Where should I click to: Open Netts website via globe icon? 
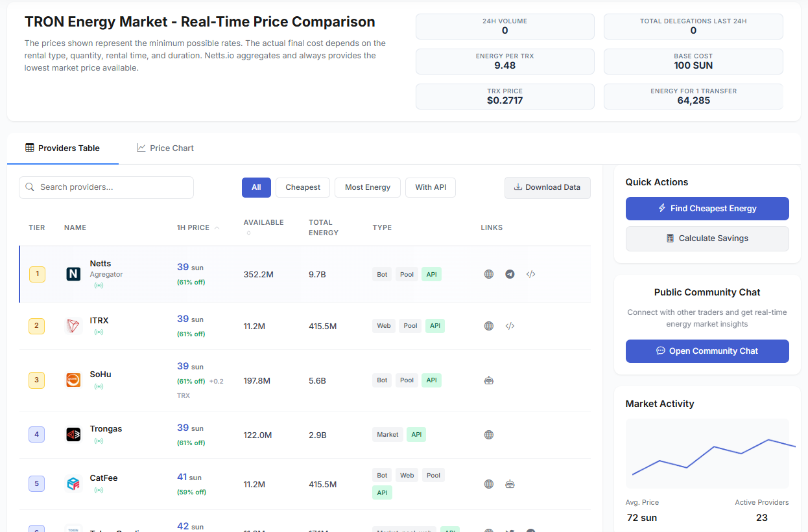point(489,274)
